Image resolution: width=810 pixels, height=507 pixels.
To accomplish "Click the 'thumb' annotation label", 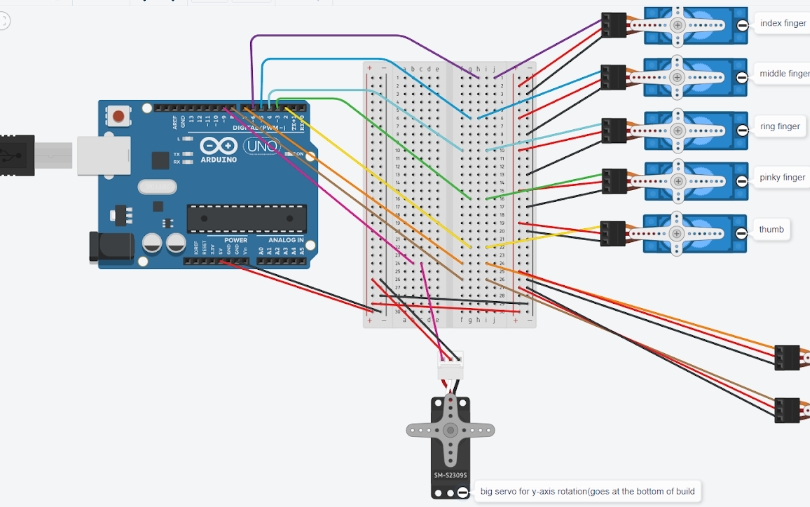I will click(771, 229).
